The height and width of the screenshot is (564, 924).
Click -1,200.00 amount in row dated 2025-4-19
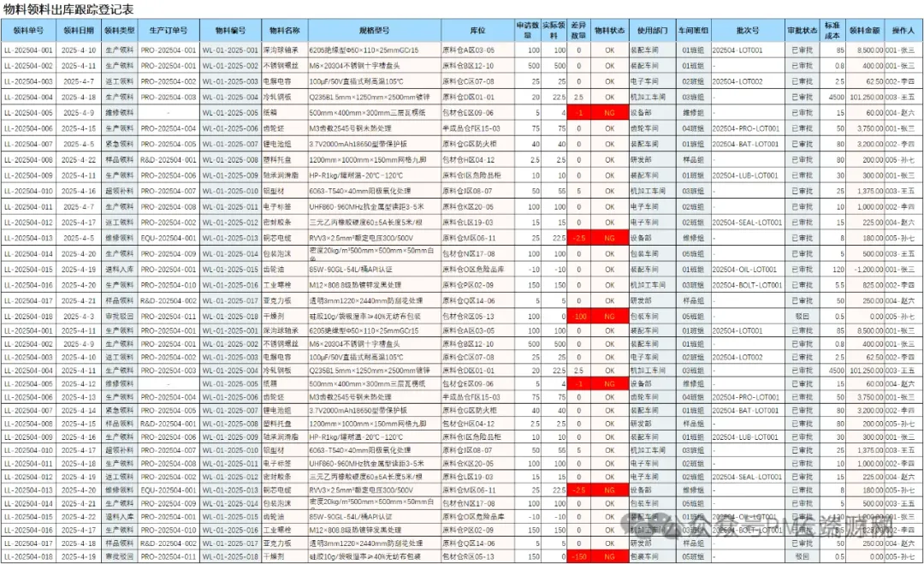point(866,270)
